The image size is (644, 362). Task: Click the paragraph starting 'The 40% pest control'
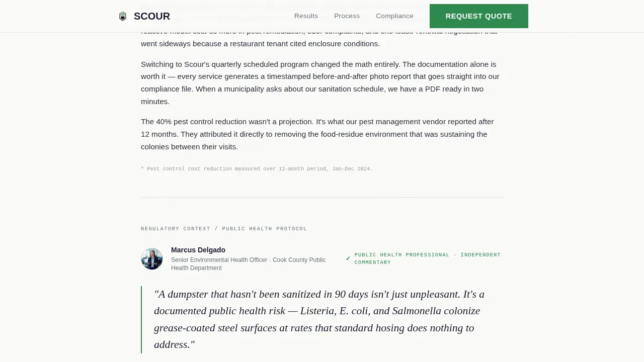pos(317,134)
